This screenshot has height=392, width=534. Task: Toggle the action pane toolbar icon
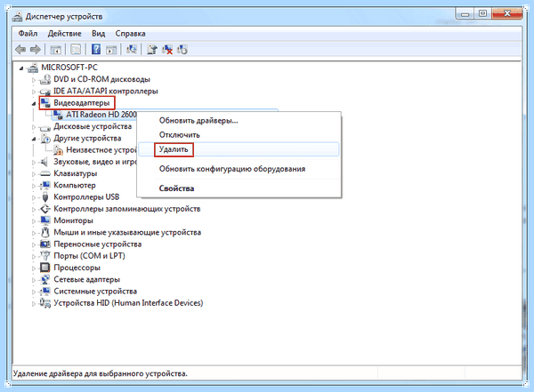click(111, 50)
